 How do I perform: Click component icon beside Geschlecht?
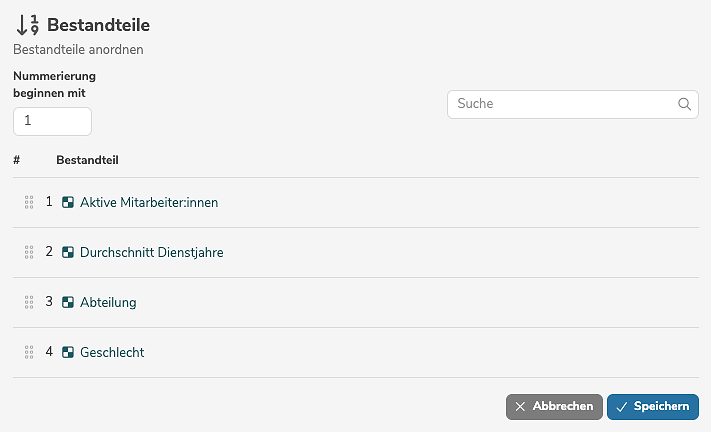tap(68, 352)
